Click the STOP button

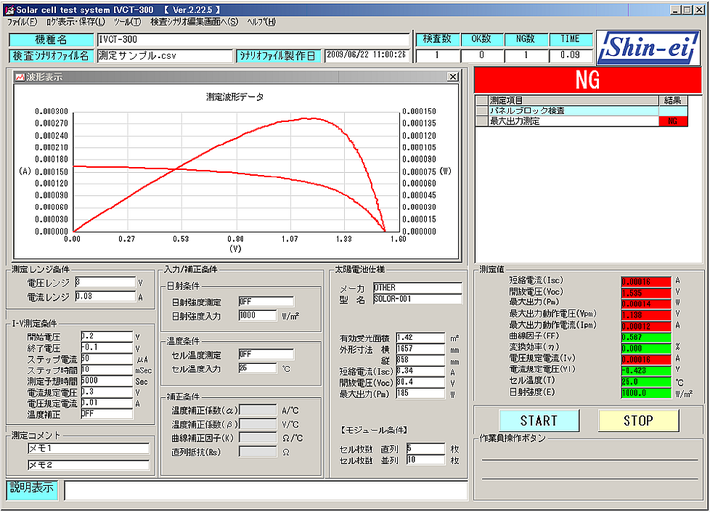coord(638,421)
